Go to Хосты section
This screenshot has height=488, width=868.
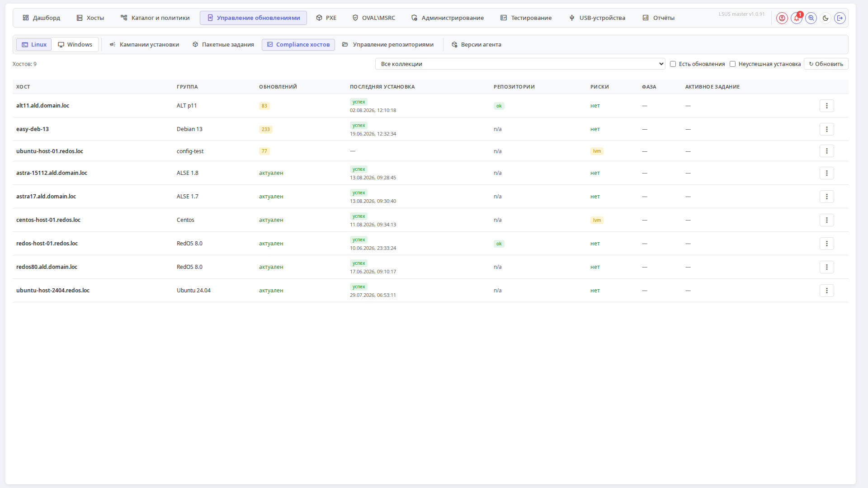[x=90, y=18]
